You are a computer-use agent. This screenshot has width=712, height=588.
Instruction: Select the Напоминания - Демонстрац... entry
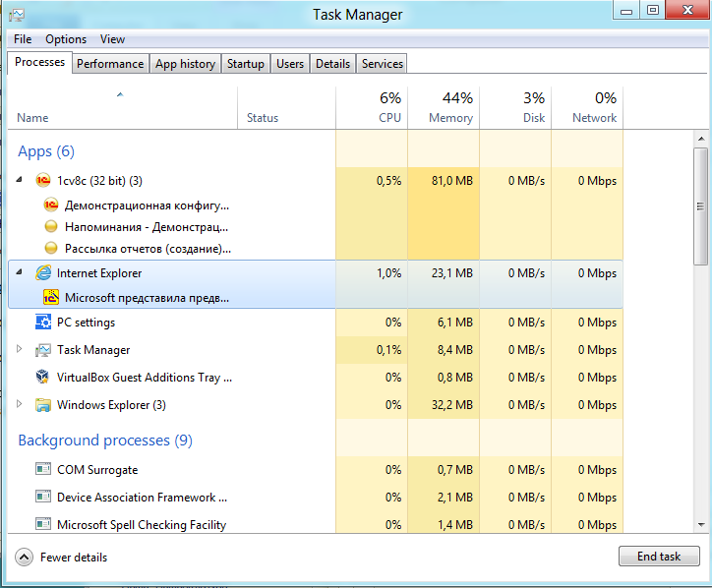147,226
